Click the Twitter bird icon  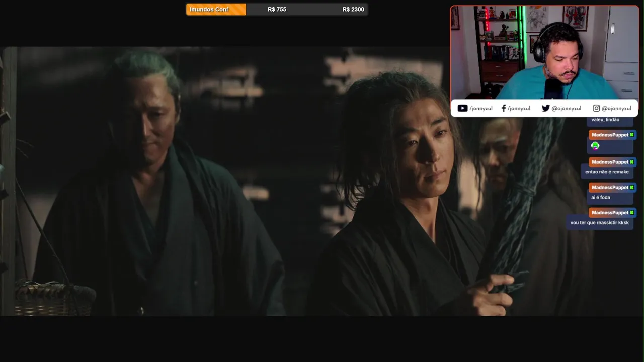(x=545, y=108)
